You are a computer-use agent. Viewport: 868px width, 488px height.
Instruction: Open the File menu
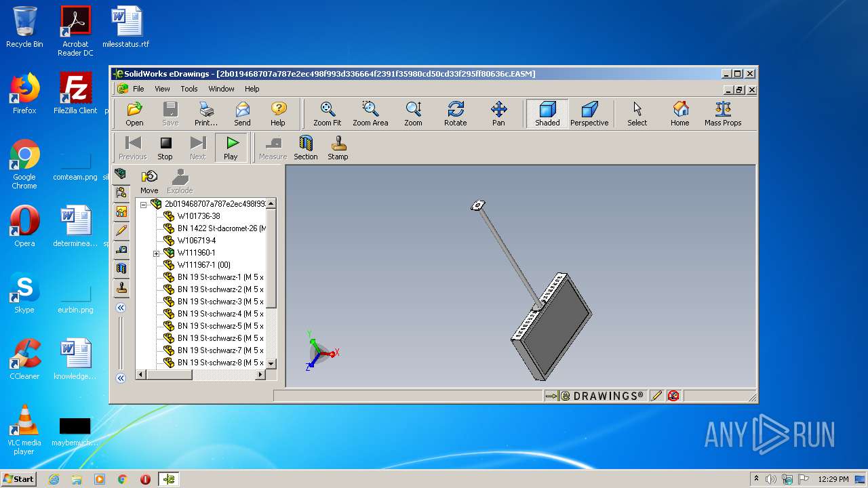coord(138,89)
